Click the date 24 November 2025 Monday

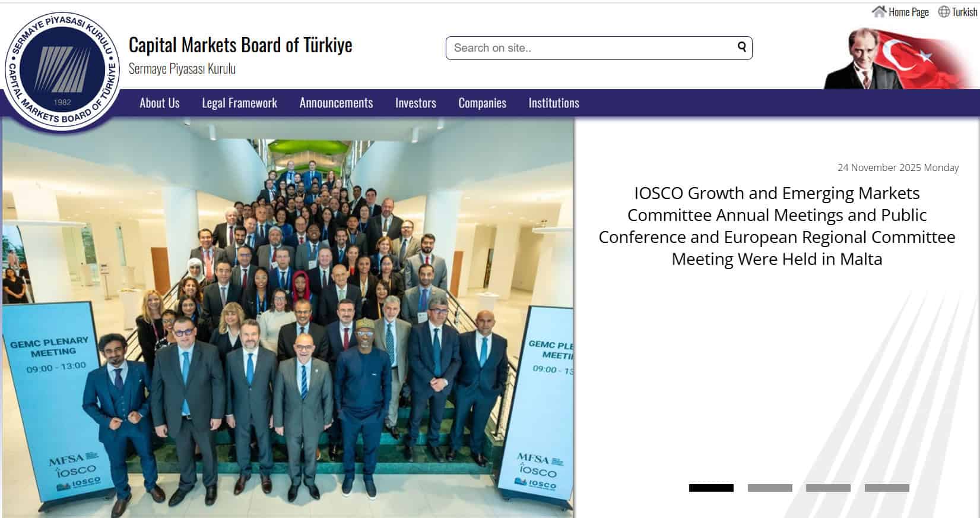[898, 168]
